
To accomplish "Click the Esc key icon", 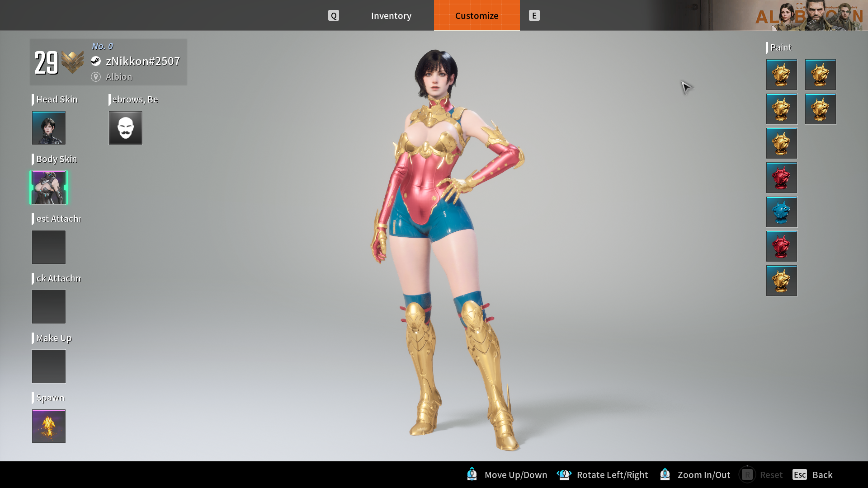I will [x=799, y=474].
